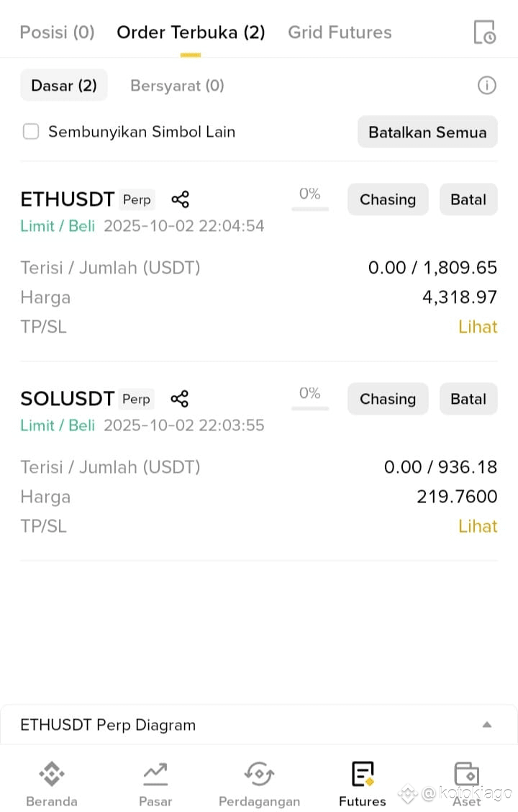Switch to the Grid Futures tab

coord(340,32)
